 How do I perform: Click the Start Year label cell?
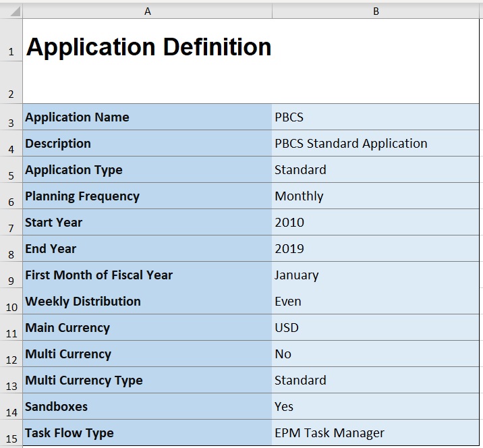point(147,222)
